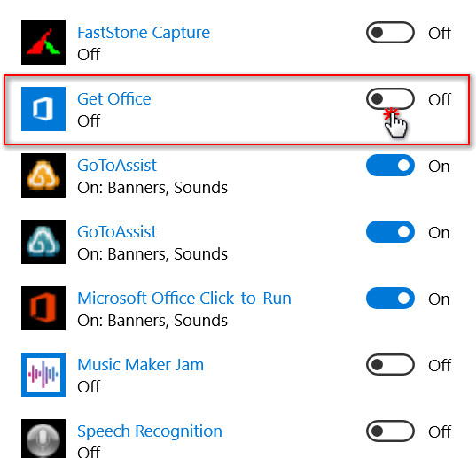
Task: Enable notifications for FastStone Capture
Action: point(390,33)
